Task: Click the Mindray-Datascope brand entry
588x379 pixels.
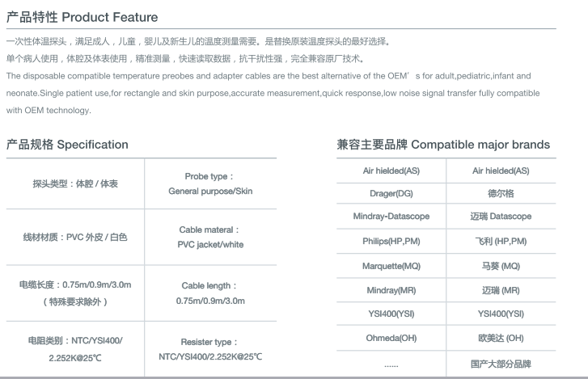Action: (391, 217)
